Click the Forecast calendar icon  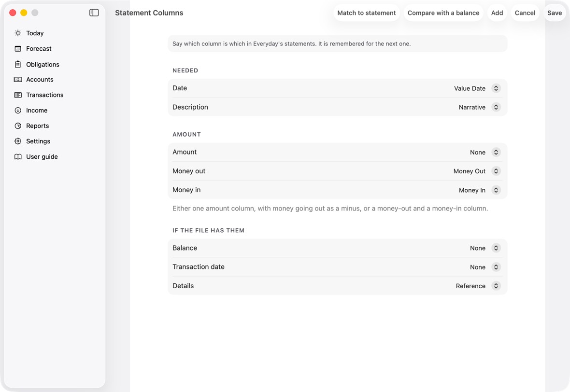18,49
